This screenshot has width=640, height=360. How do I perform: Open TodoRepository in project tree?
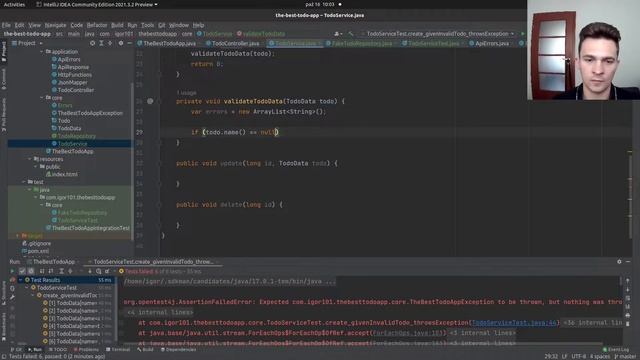[77, 136]
